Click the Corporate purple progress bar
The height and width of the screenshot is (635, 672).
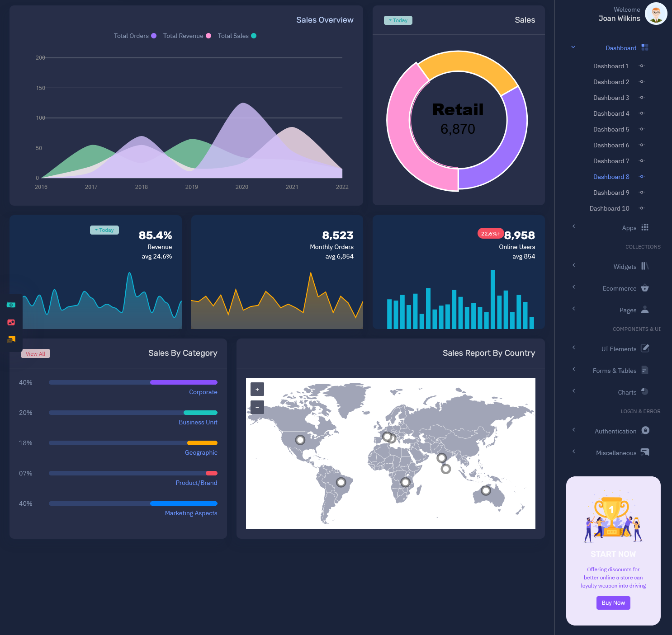[x=184, y=382]
